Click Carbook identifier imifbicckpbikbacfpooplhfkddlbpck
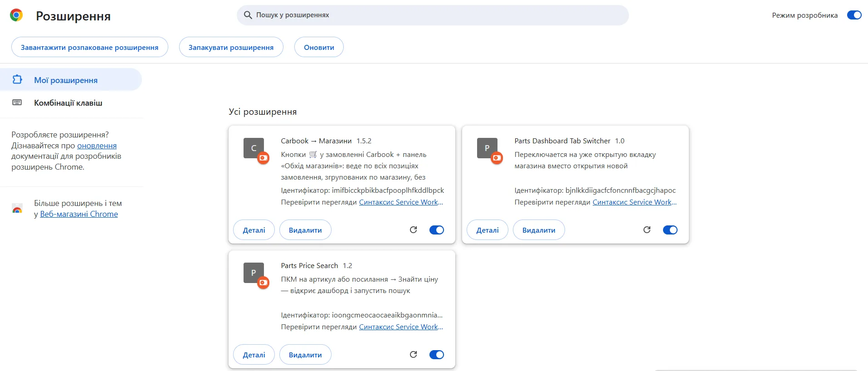 [x=388, y=190]
